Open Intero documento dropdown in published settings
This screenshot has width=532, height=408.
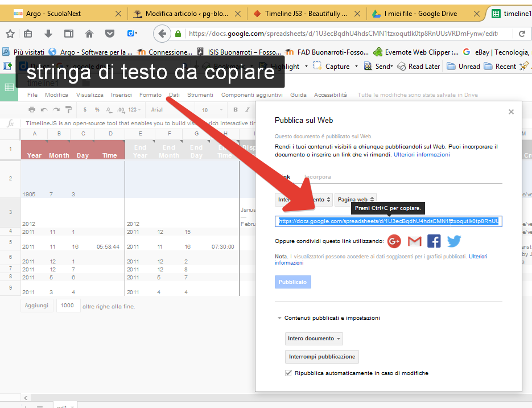(314, 339)
